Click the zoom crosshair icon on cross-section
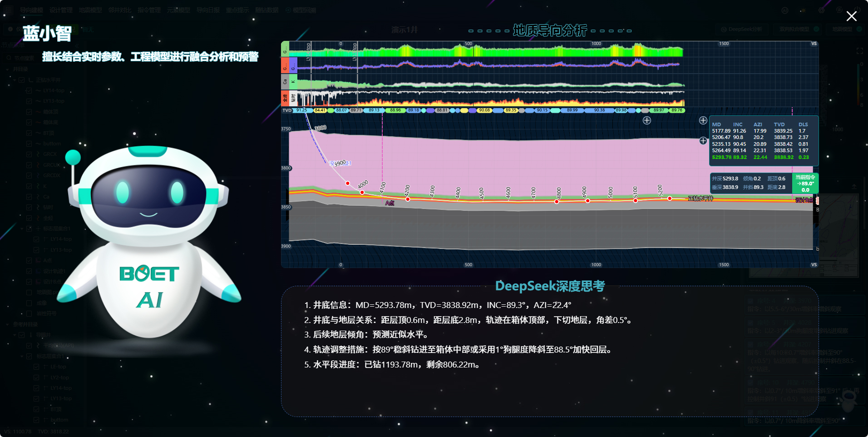 pyautogui.click(x=646, y=120)
